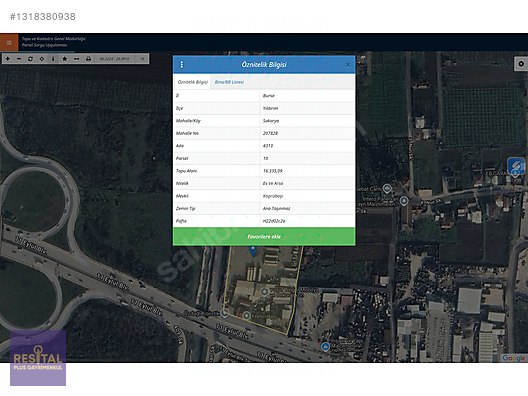Click the zoom in plus tool

[x=8, y=59]
